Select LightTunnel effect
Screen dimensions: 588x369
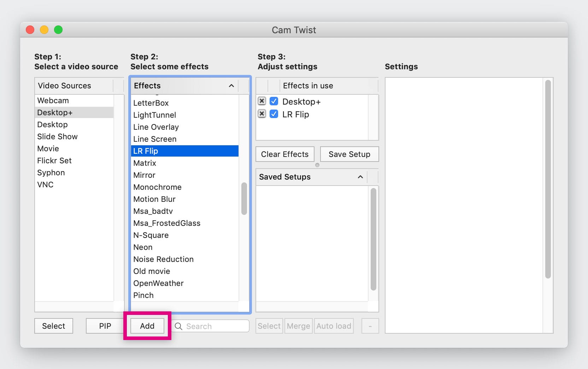point(185,115)
